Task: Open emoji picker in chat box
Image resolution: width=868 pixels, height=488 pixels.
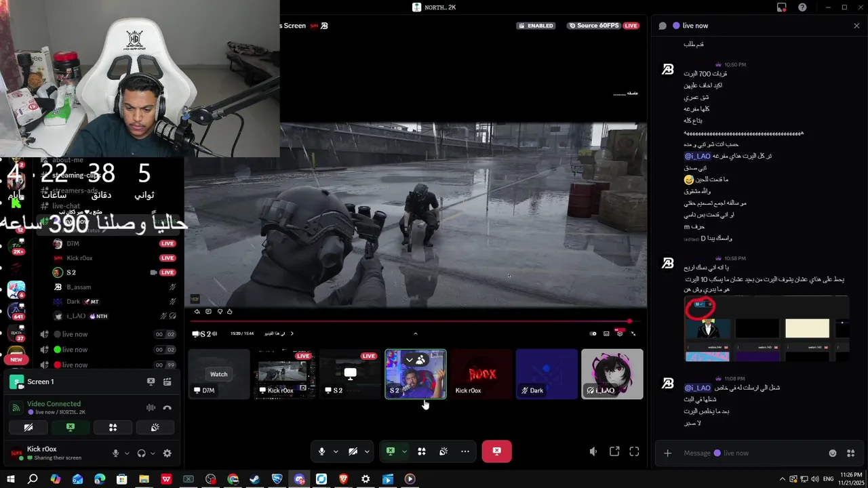Action: coord(833,453)
